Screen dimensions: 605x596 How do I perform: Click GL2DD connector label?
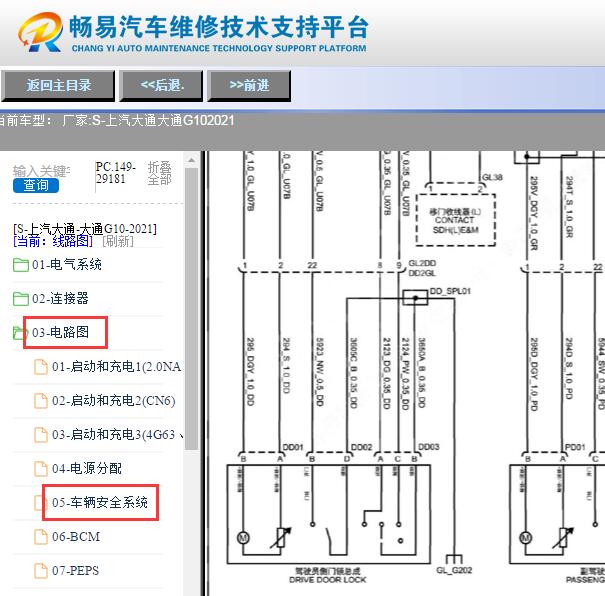[x=422, y=263]
